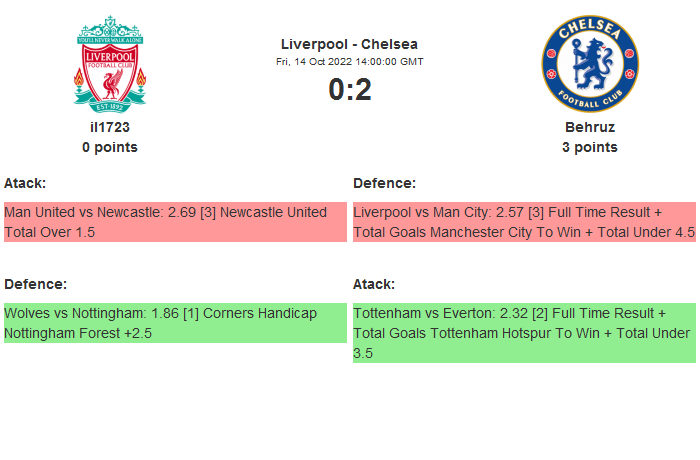Image resolution: width=700 pixels, height=460 pixels.
Task: Click the match date Fri, 14 Oct 2022
Action: click(x=349, y=61)
